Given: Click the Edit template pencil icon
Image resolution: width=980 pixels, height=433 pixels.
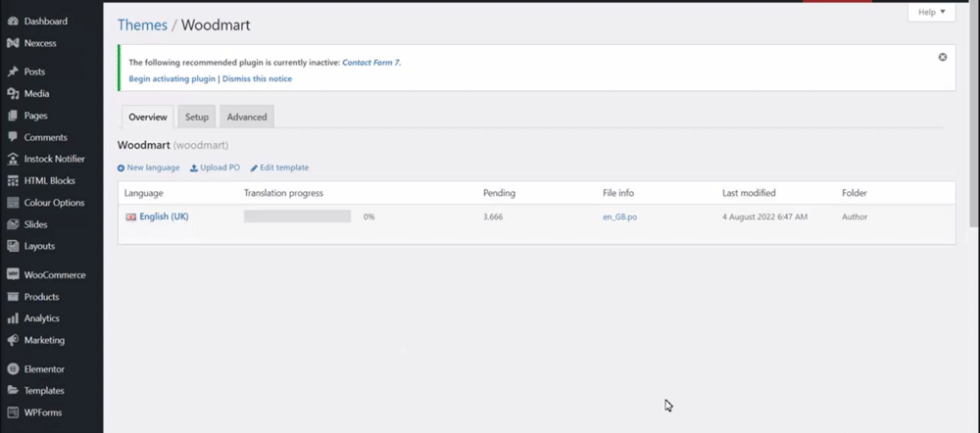Looking at the screenshot, I should 254,168.
